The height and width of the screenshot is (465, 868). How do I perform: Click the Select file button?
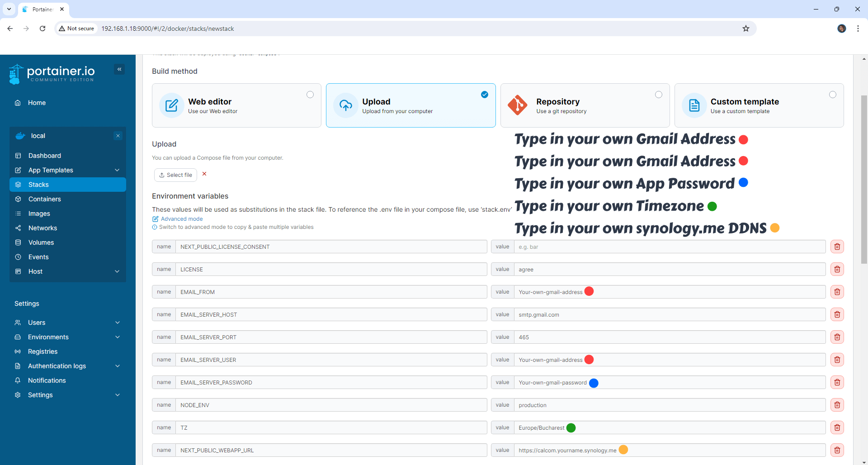tap(175, 175)
